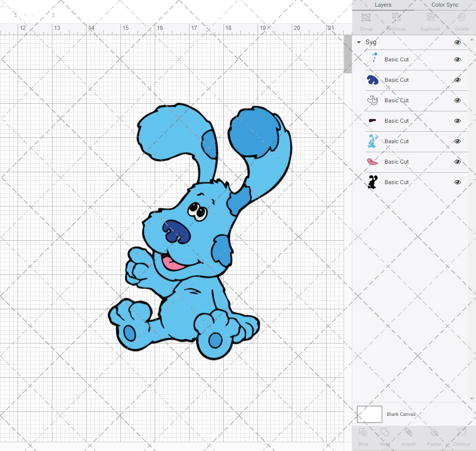Click the Y position input field

[x=40, y=15]
